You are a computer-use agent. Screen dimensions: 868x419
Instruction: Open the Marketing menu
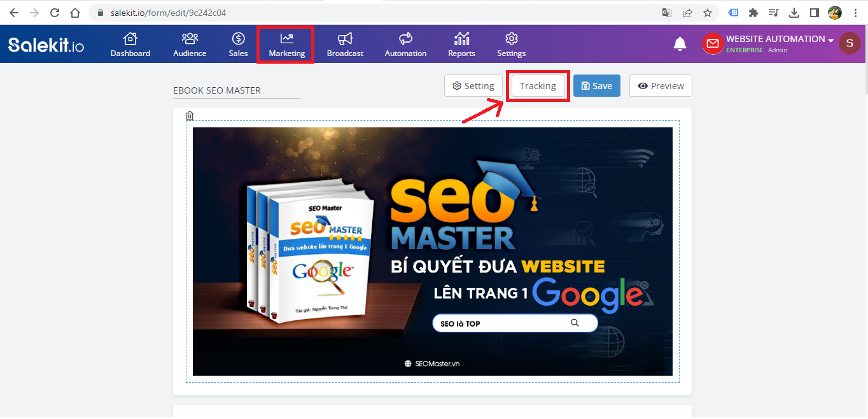click(286, 45)
